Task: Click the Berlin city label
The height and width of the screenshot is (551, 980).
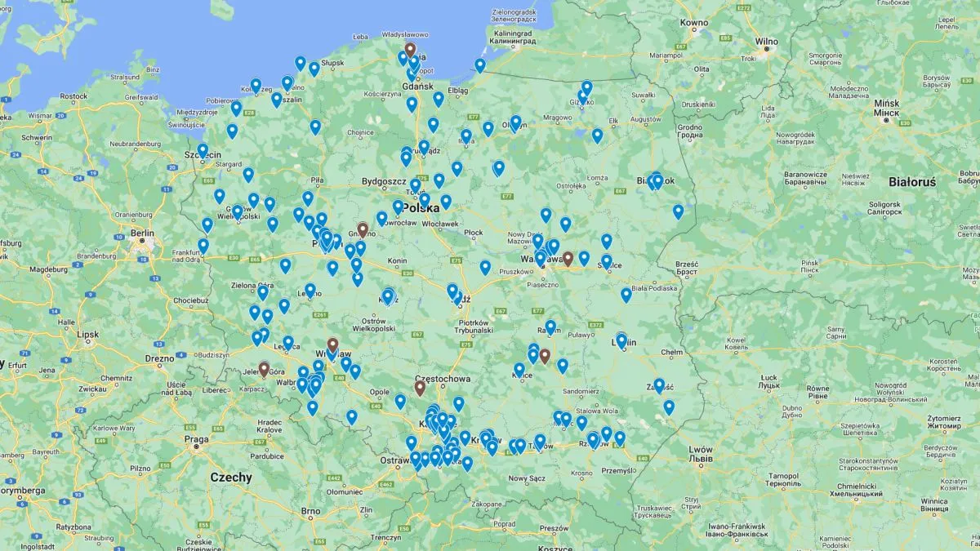Action: coord(142,234)
